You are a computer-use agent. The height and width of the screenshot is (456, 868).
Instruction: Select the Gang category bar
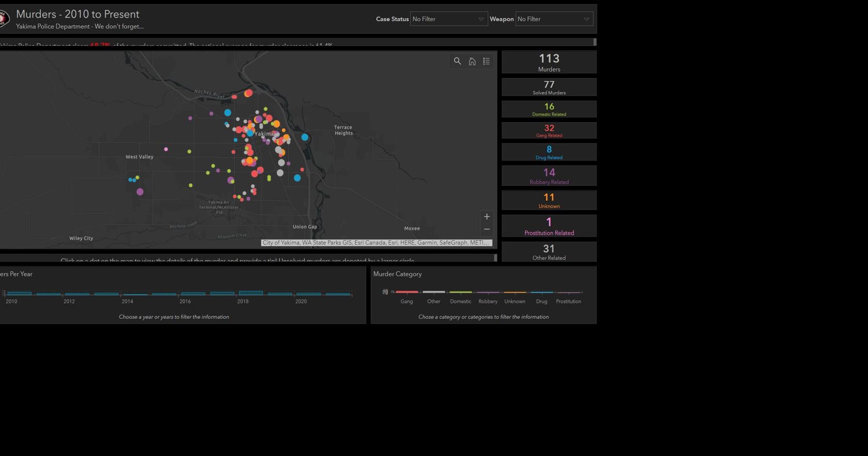tap(407, 292)
